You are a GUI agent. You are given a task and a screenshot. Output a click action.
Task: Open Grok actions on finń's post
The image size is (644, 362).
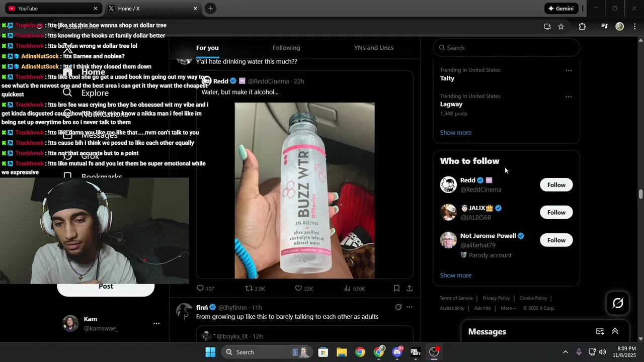[398, 307]
